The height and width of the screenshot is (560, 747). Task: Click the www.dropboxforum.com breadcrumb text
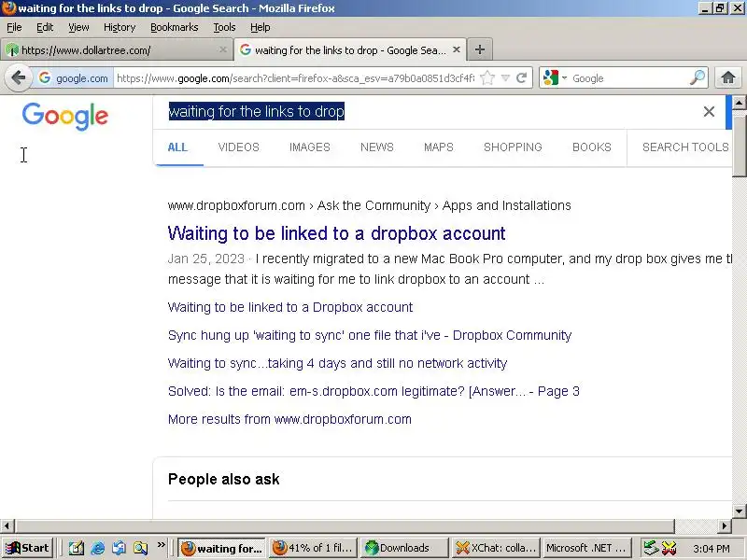(236, 205)
